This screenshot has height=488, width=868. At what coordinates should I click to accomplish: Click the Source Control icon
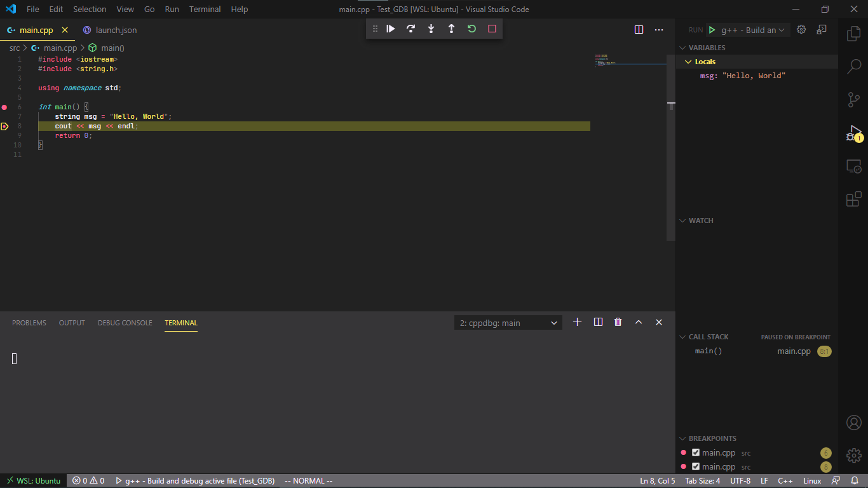point(853,100)
